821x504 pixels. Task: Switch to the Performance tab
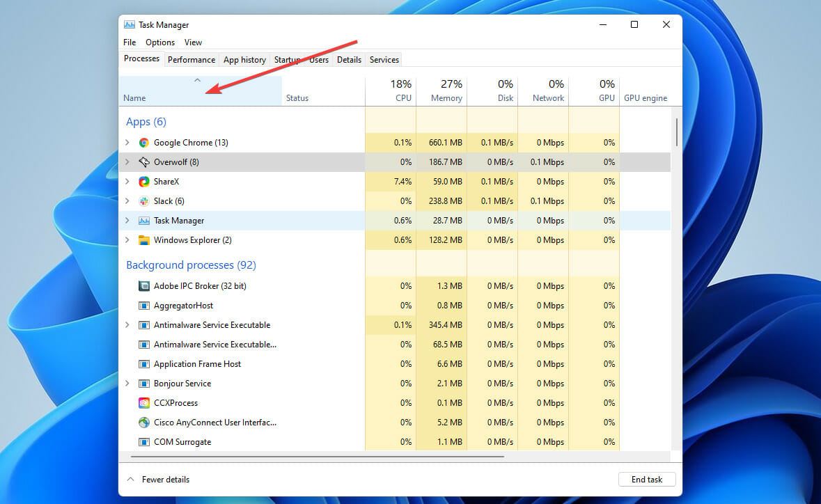[x=191, y=60]
